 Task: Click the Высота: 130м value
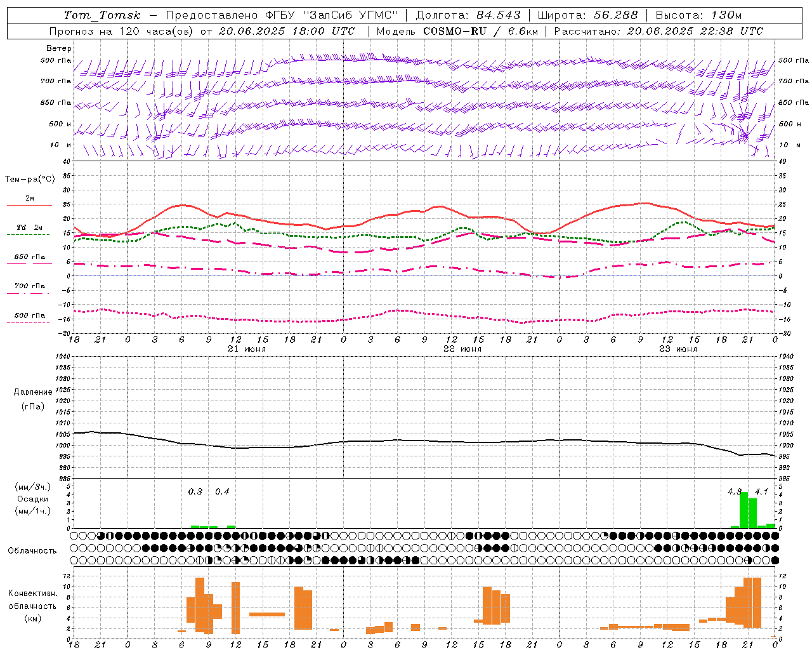[698, 15]
